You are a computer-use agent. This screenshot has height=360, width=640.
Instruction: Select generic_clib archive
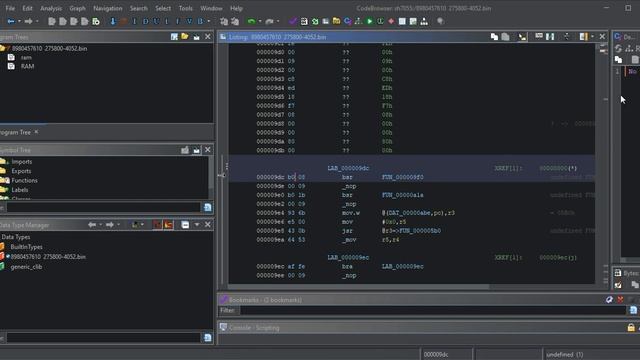click(26, 267)
